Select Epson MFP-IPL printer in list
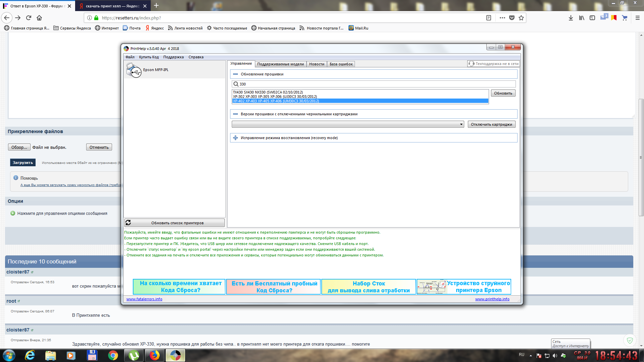This screenshot has height=362, width=644. coord(174,70)
